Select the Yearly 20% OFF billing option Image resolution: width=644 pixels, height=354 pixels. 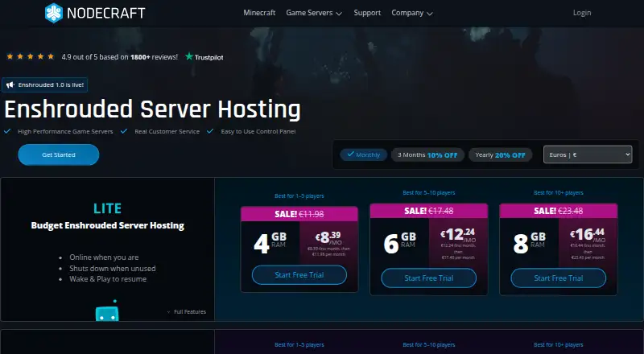point(500,154)
